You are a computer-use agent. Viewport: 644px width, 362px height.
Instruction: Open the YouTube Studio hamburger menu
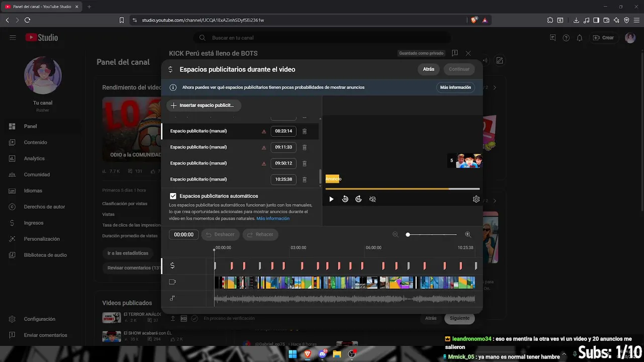tap(13, 38)
